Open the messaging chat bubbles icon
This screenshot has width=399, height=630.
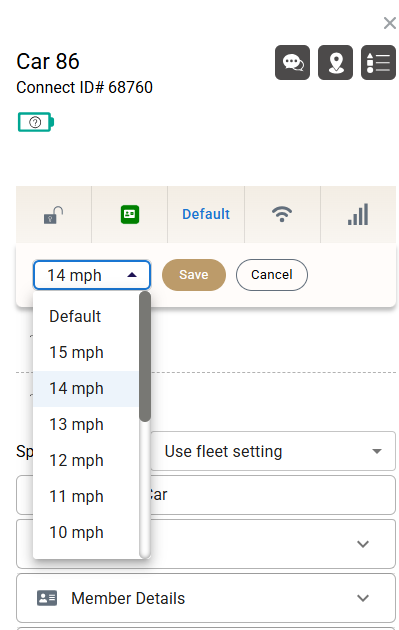click(292, 63)
